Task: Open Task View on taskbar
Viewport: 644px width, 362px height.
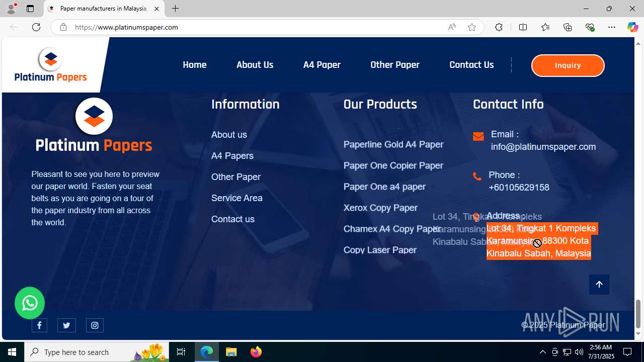Action: pos(181,352)
